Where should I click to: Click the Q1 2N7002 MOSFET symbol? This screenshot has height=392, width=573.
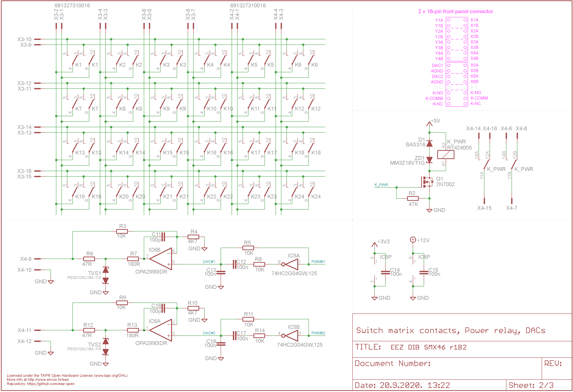coord(427,182)
